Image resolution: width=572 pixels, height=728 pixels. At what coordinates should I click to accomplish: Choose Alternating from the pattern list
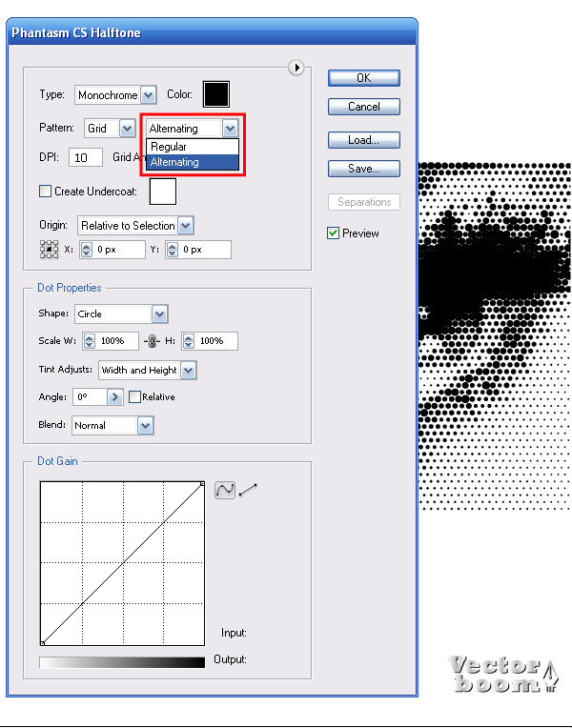click(x=193, y=162)
